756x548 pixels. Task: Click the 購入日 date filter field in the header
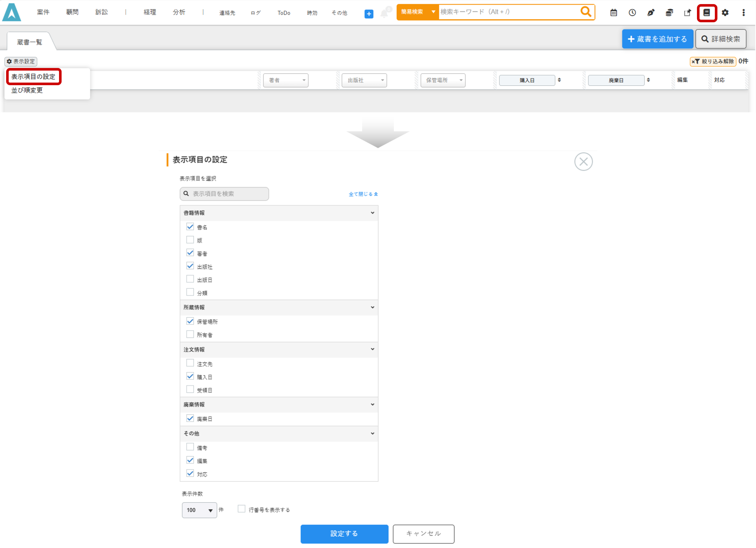[x=527, y=80]
